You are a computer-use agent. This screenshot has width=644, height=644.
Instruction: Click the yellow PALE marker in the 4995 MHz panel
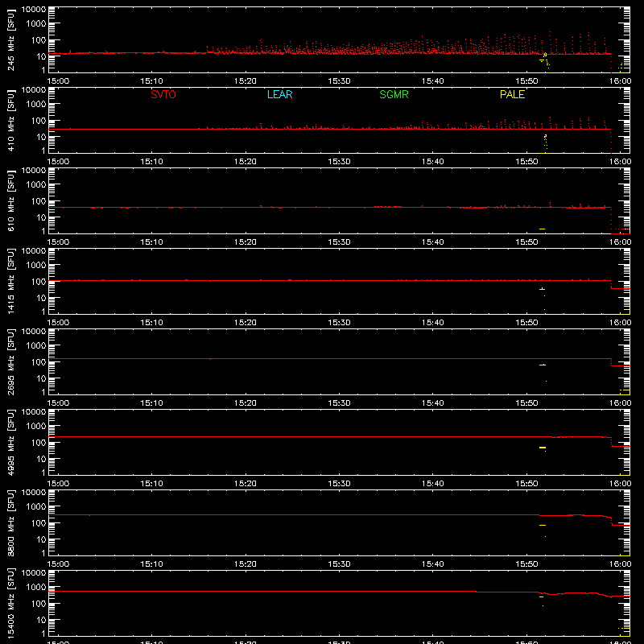click(x=543, y=448)
